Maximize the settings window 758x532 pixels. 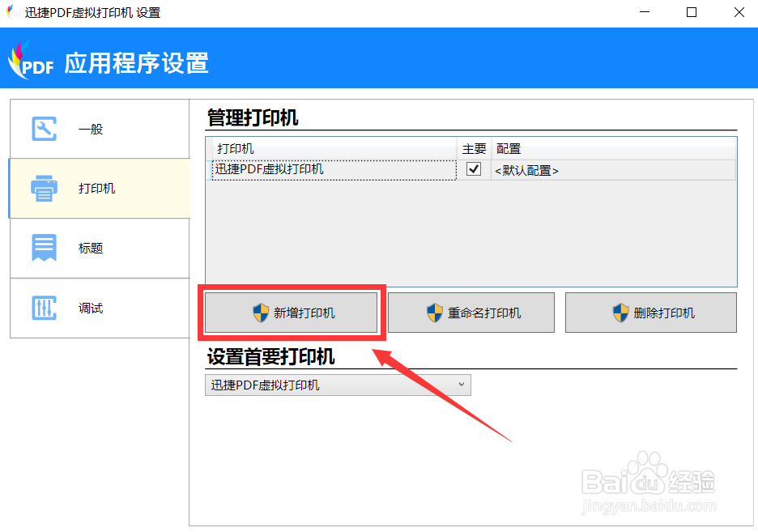pos(692,12)
